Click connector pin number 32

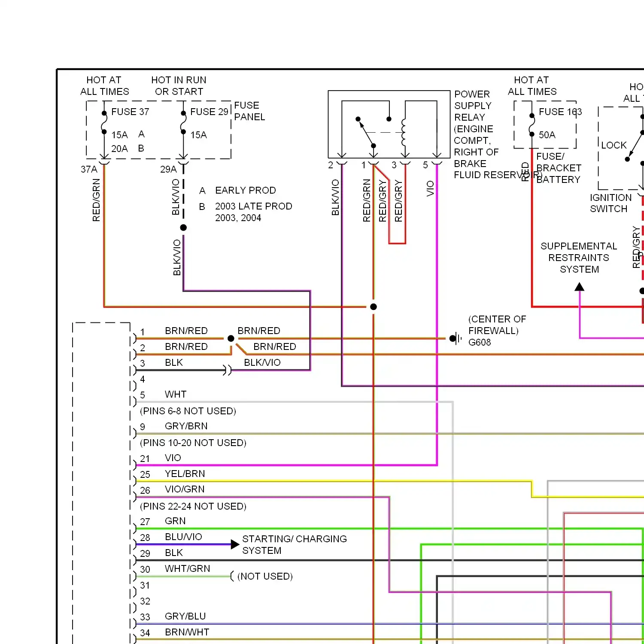pos(145,601)
